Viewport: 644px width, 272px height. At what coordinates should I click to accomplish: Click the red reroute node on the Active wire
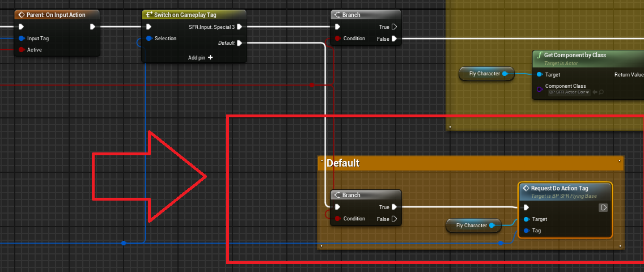[311, 85]
